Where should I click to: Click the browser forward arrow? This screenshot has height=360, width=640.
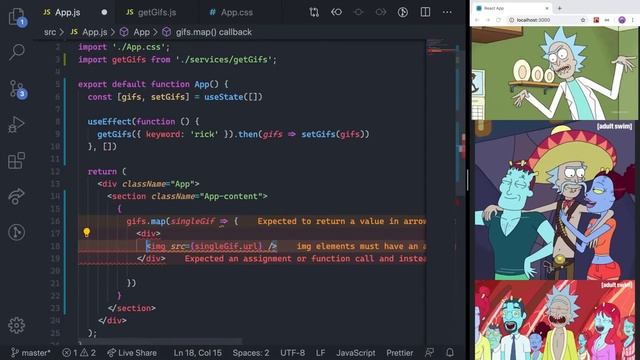pos(487,20)
